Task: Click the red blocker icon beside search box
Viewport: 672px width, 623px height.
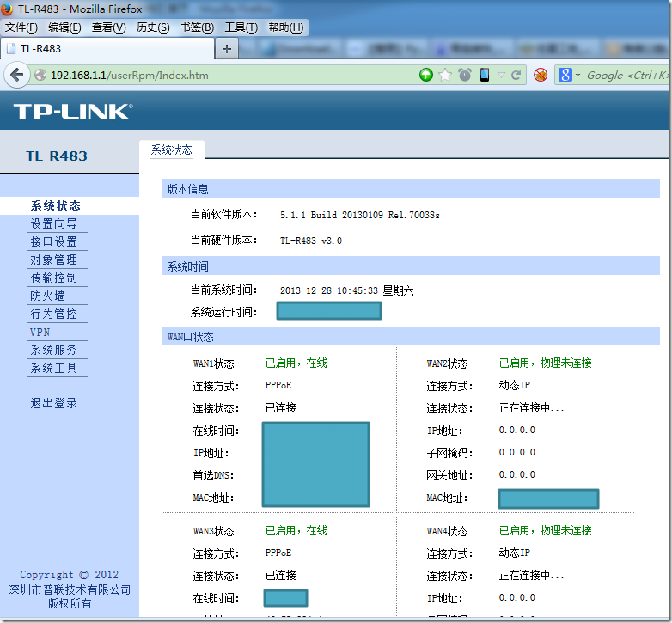Action: click(x=541, y=75)
